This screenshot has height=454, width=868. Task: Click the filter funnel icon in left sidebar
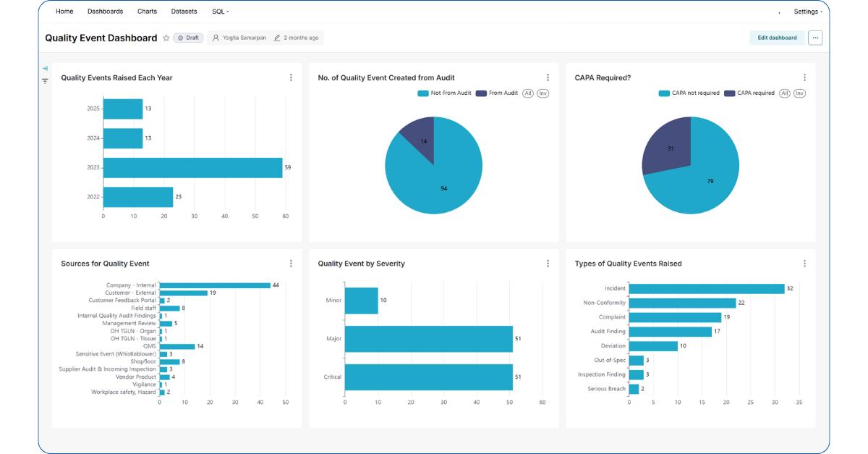[45, 82]
